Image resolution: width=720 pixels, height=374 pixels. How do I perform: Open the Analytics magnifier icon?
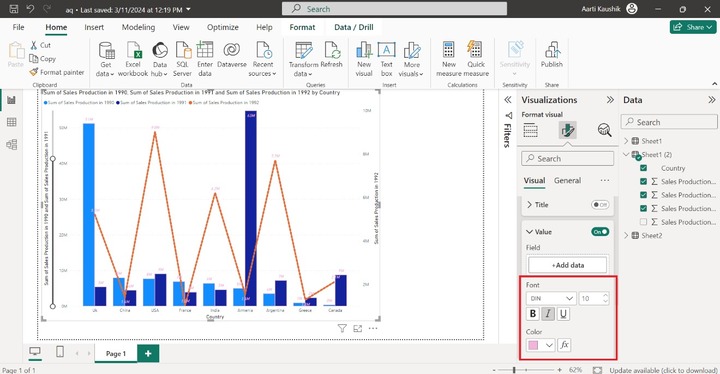pyautogui.click(x=604, y=130)
